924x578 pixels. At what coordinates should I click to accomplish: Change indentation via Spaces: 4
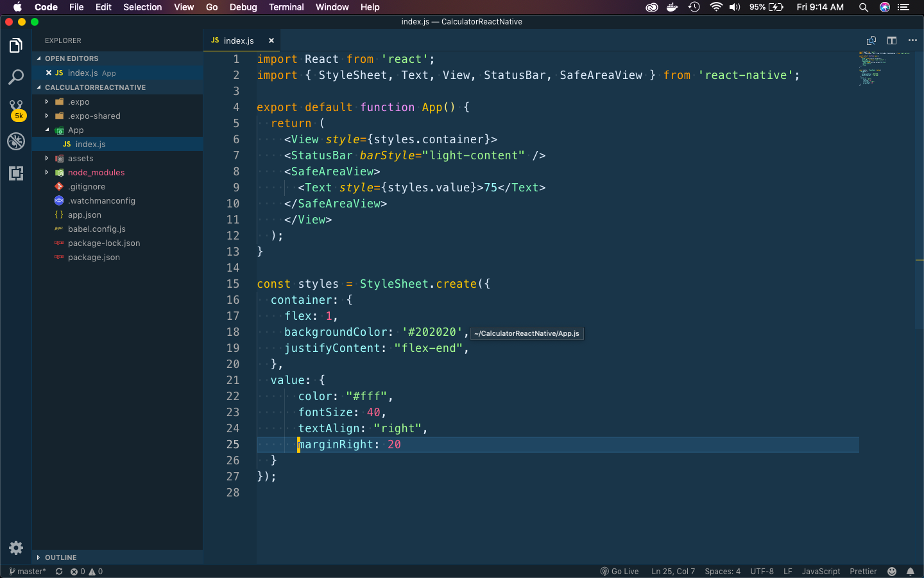point(723,572)
